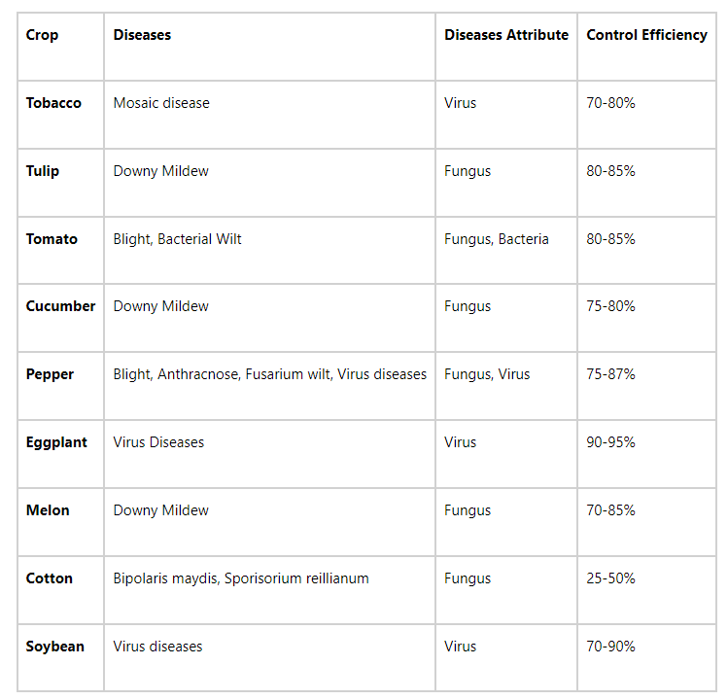Select the Diseases Attribute header cell
Viewport: 728px width, 700px height.
click(x=505, y=35)
